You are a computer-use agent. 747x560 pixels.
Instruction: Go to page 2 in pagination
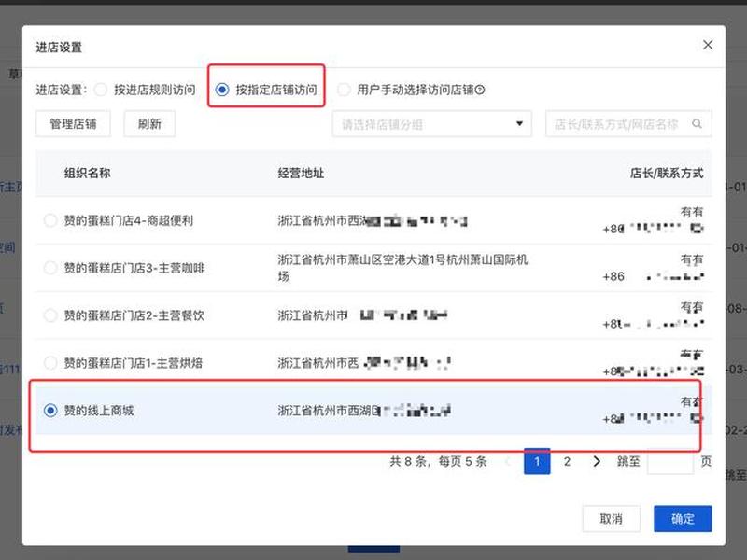tap(567, 461)
